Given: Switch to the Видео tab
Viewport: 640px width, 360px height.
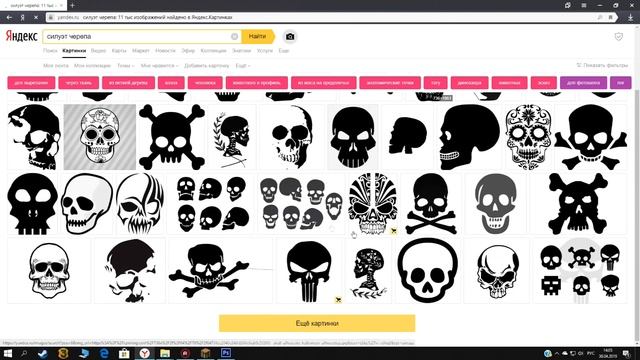Looking at the screenshot, I should coord(98,51).
